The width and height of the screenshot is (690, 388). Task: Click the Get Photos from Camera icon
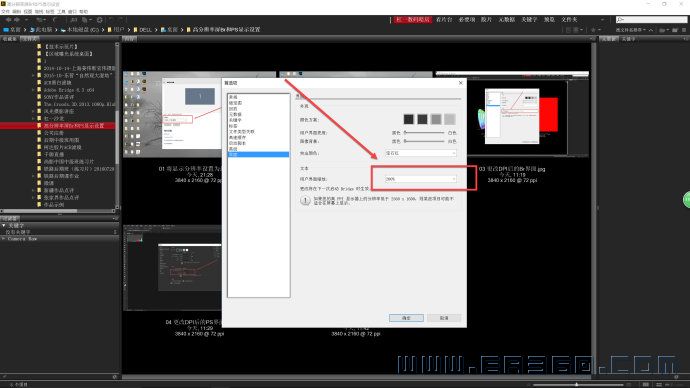(x=73, y=20)
